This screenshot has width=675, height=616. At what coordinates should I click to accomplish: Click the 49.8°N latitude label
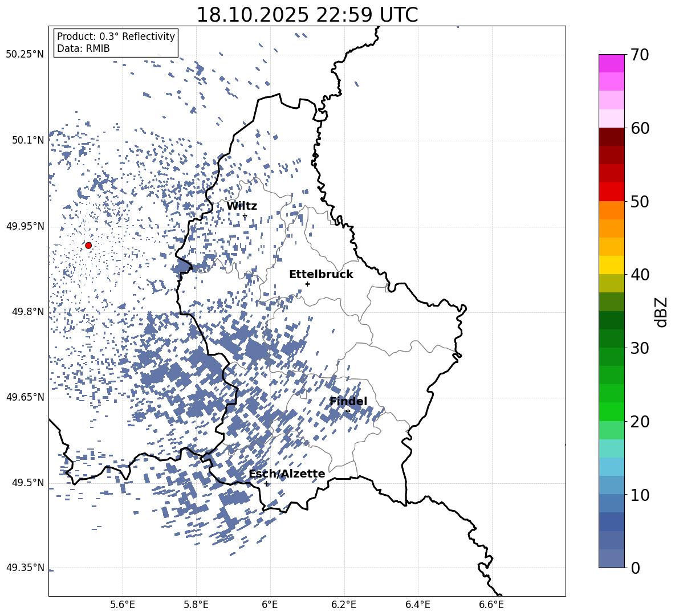[x=28, y=312]
